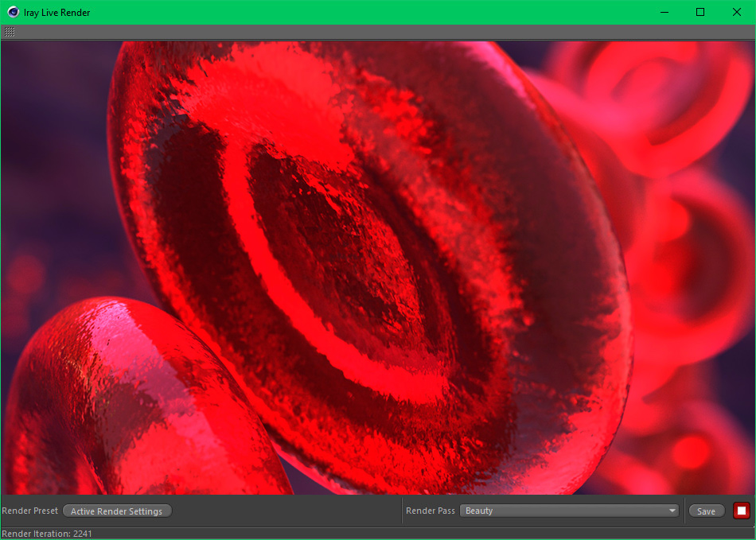Stop the render with the red square button
This screenshot has height=540, width=756.
point(741,511)
